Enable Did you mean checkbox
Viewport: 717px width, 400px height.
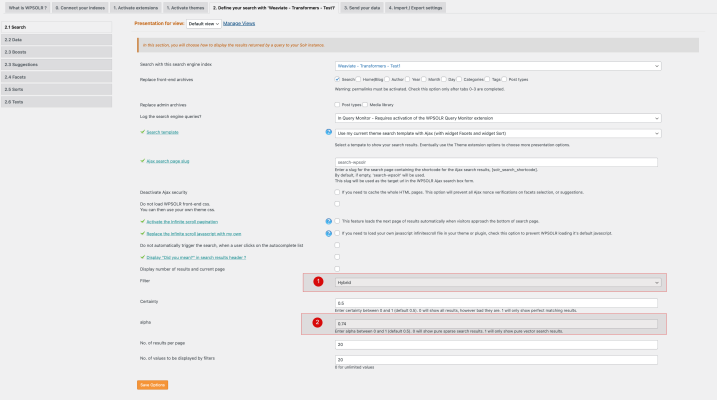pos(337,257)
